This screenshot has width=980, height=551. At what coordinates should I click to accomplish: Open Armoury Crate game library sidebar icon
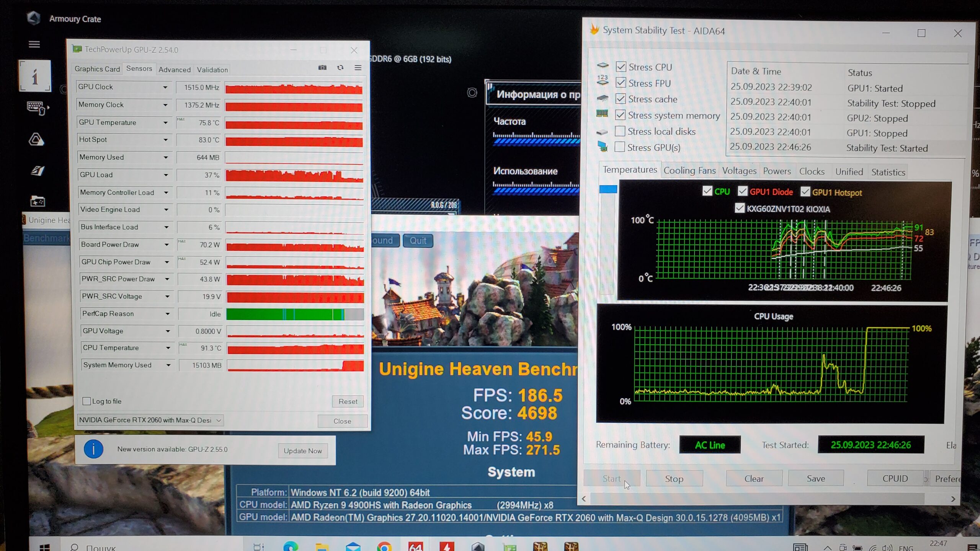[38, 201]
